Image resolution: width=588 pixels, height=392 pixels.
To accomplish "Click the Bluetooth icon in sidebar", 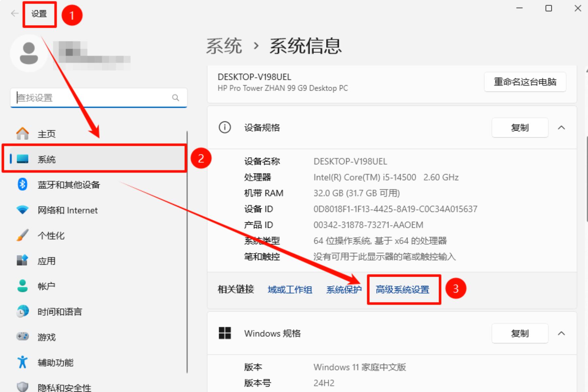I will tap(22, 185).
